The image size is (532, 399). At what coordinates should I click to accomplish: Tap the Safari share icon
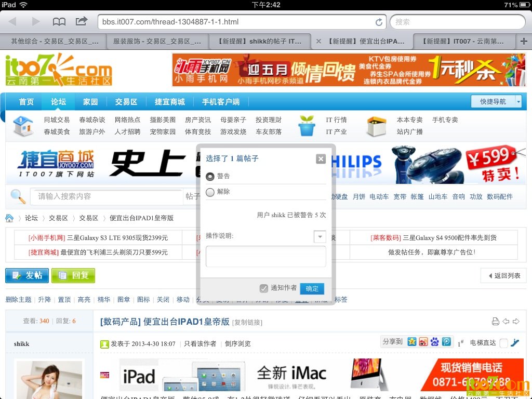click(x=82, y=21)
